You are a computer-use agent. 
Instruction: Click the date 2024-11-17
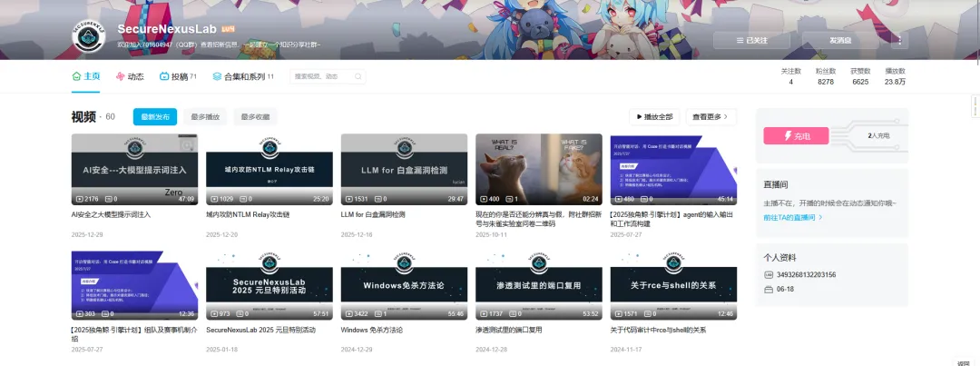click(626, 350)
